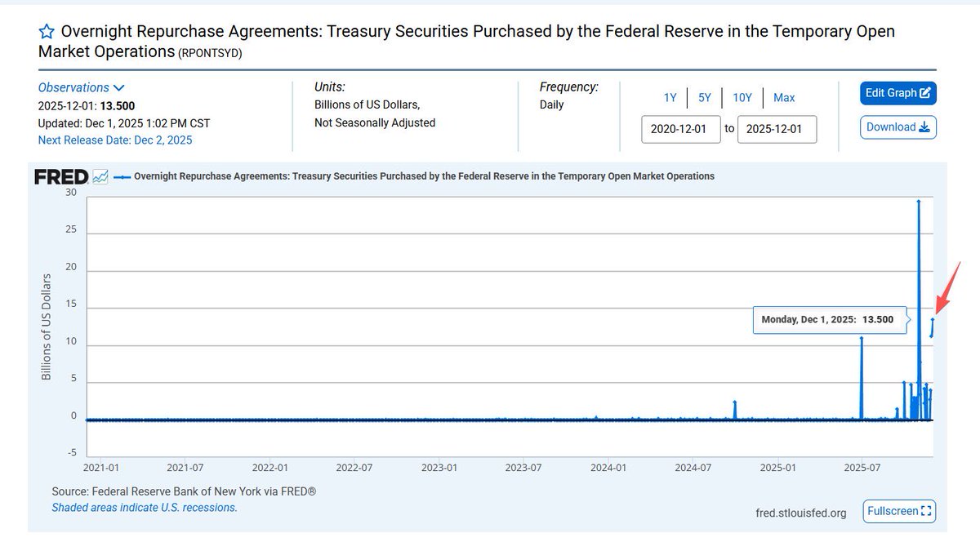Select the Max date range
Image resolution: width=980 pixels, height=542 pixels.
tap(784, 97)
